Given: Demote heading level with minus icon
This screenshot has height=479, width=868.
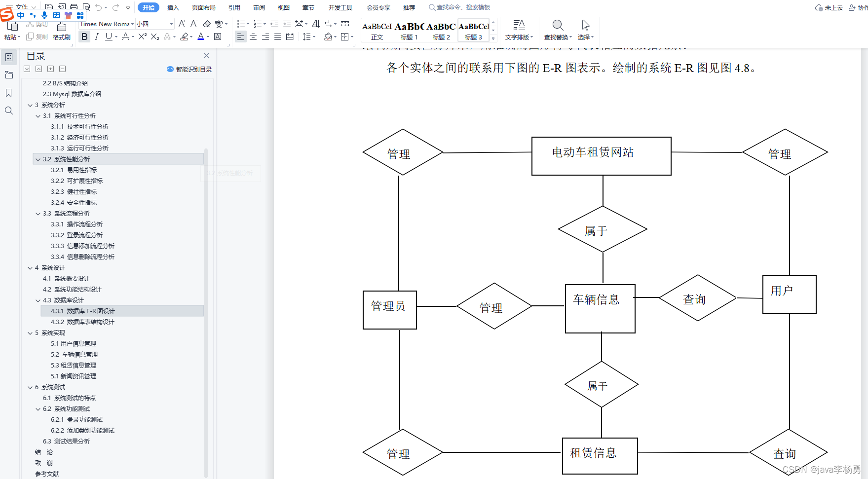Looking at the screenshot, I should [62, 69].
